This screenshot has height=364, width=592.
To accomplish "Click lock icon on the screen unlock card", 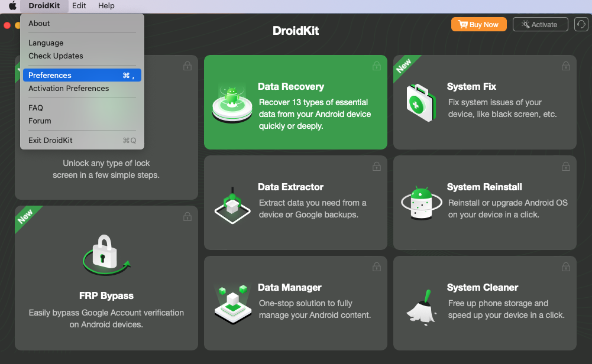I will coord(187,66).
